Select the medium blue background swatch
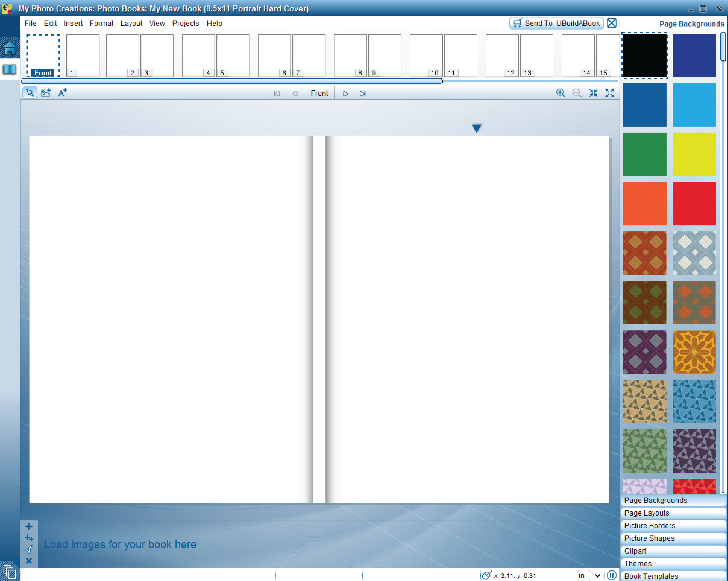This screenshot has height=581, width=728. [x=645, y=105]
